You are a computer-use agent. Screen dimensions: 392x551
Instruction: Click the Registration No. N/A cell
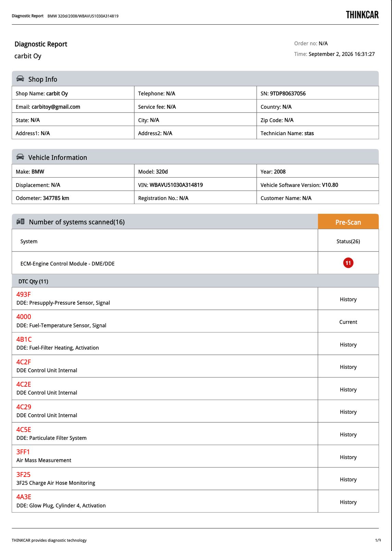coord(195,198)
